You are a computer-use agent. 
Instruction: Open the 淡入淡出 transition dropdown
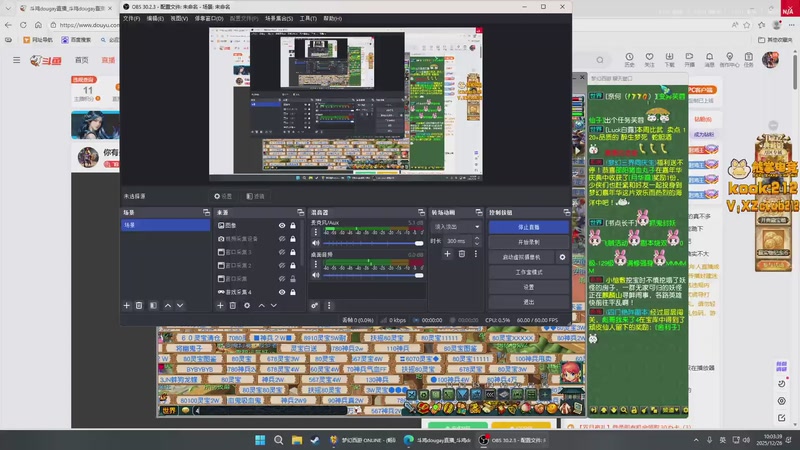456,227
